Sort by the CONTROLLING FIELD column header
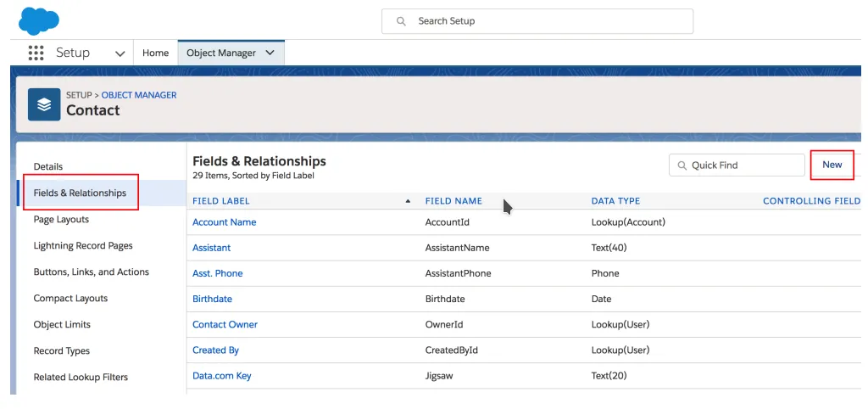868x409 pixels. tap(811, 201)
